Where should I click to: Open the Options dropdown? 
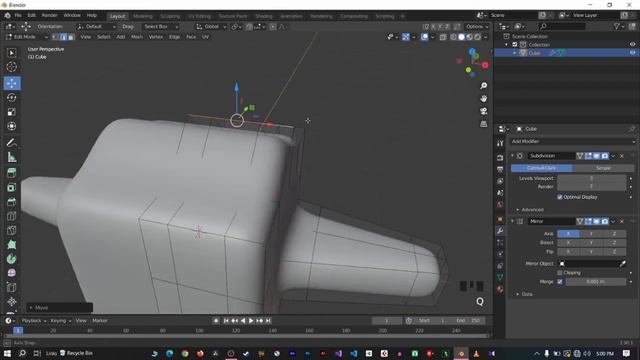[477, 27]
